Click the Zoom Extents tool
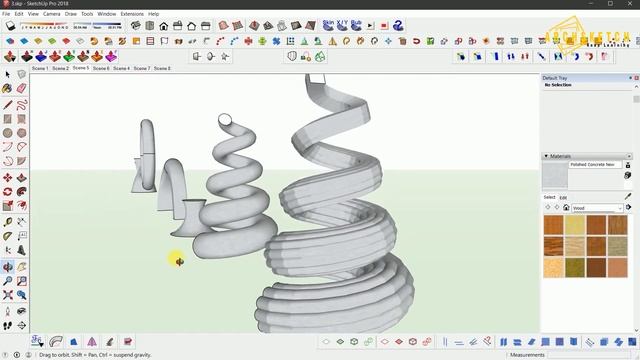The image size is (640, 360). pos(7,295)
